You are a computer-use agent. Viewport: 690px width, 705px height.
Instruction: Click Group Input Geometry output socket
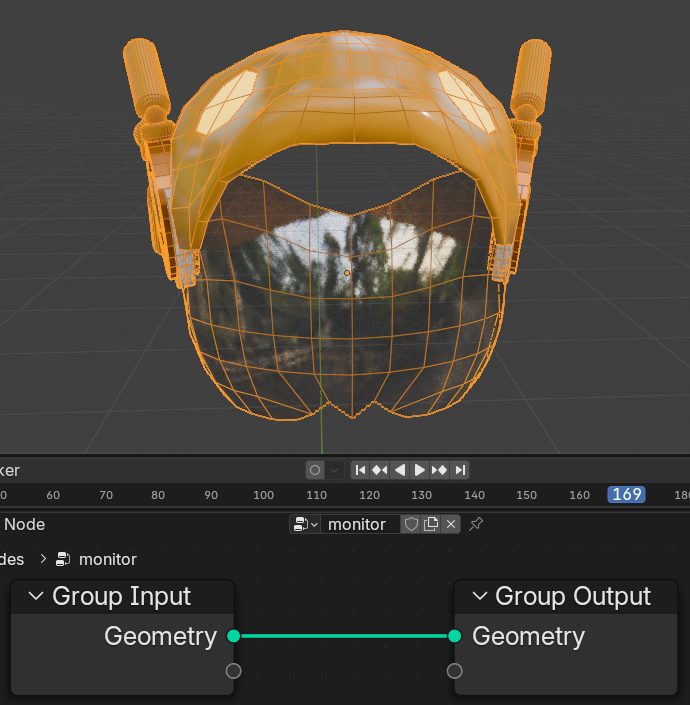coord(233,636)
